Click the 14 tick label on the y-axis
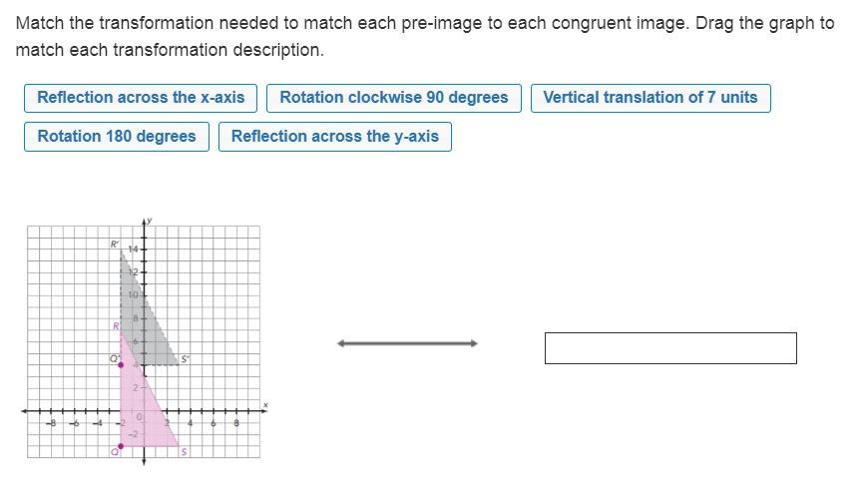The height and width of the screenshot is (483, 868). click(131, 247)
